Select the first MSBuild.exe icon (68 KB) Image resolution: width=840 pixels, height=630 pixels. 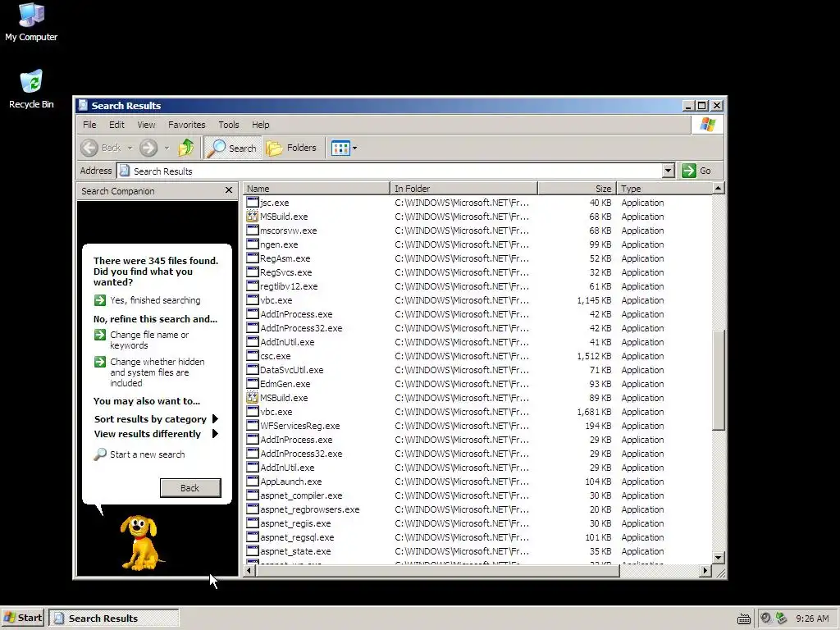point(253,217)
